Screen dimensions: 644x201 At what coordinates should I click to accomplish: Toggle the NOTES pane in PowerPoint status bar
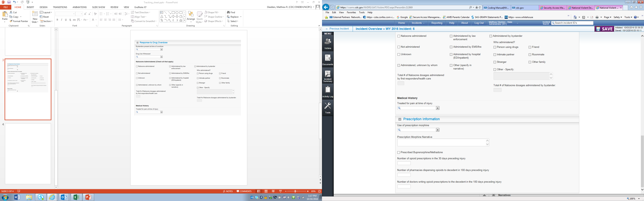click(228, 191)
